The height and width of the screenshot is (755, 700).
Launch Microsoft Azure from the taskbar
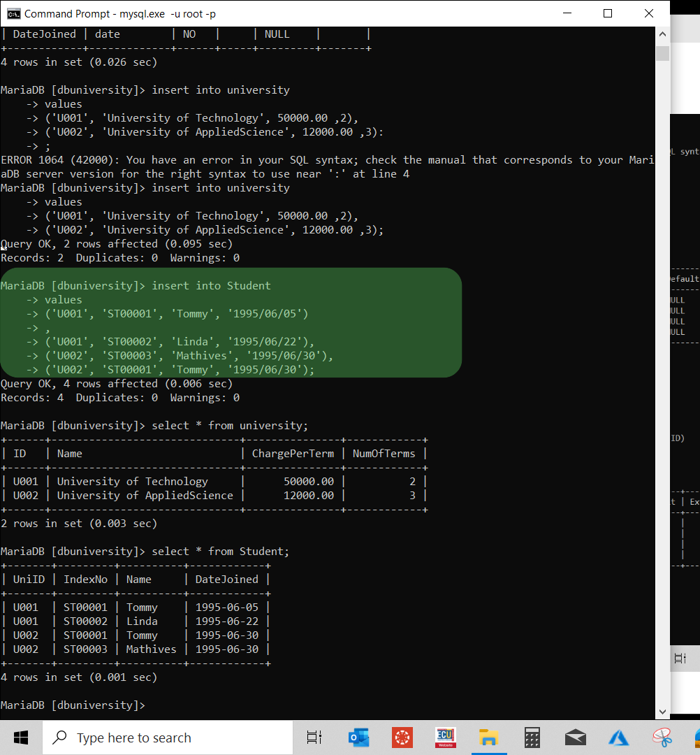coord(618,738)
